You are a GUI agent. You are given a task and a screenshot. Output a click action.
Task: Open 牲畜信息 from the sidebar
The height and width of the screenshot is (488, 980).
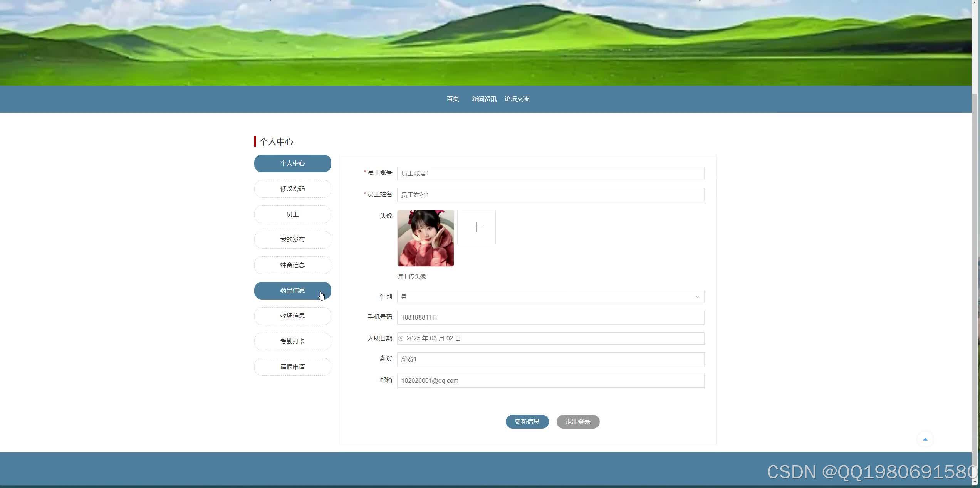292,265
